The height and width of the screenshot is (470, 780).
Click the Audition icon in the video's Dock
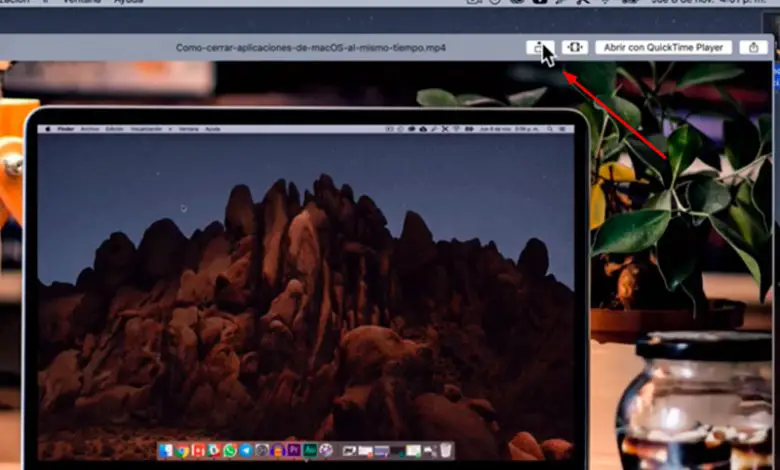click(x=310, y=450)
